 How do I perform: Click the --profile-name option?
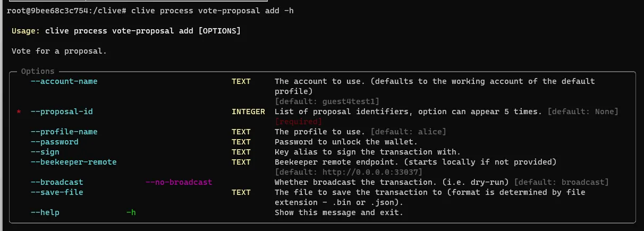tap(64, 132)
